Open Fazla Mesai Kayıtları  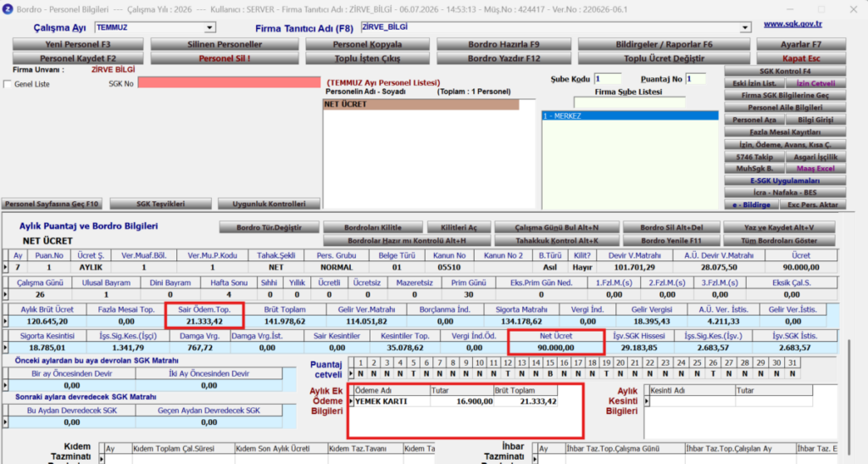click(785, 132)
